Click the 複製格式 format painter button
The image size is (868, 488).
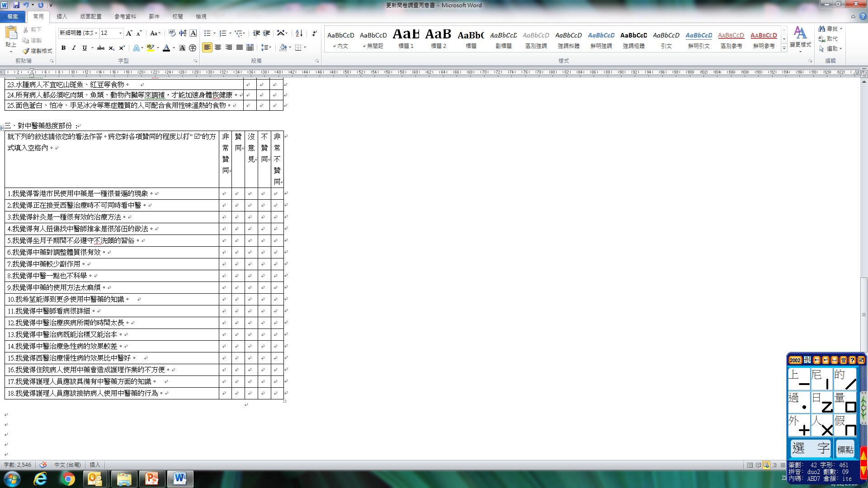coord(38,51)
